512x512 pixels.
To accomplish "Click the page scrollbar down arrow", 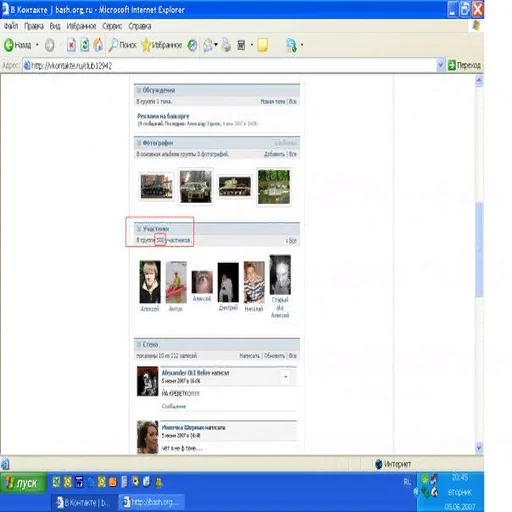I will point(479,447).
